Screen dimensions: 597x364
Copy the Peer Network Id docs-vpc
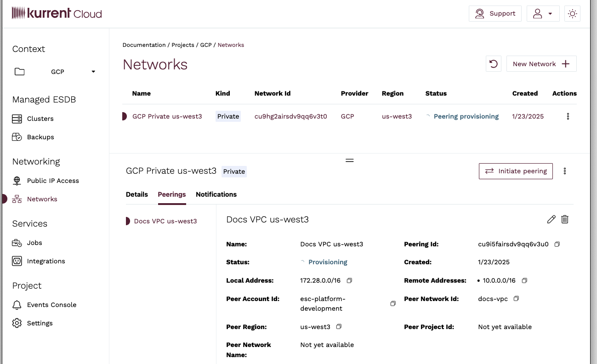click(x=516, y=298)
